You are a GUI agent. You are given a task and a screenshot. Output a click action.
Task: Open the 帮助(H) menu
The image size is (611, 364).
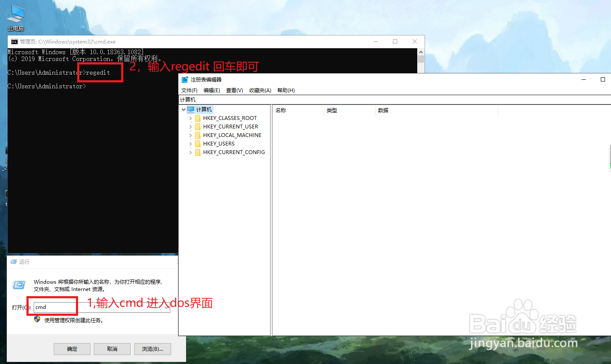(x=286, y=90)
